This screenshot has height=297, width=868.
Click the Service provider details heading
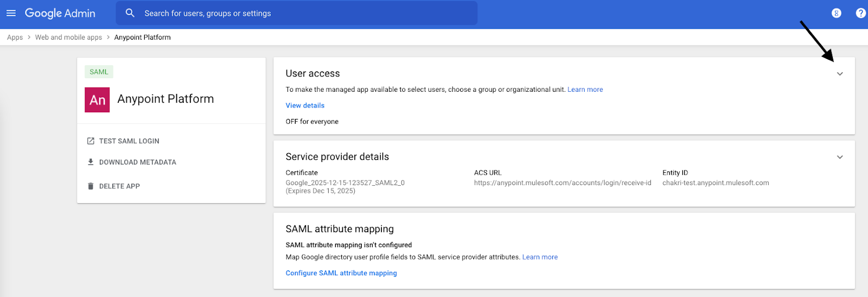point(337,156)
